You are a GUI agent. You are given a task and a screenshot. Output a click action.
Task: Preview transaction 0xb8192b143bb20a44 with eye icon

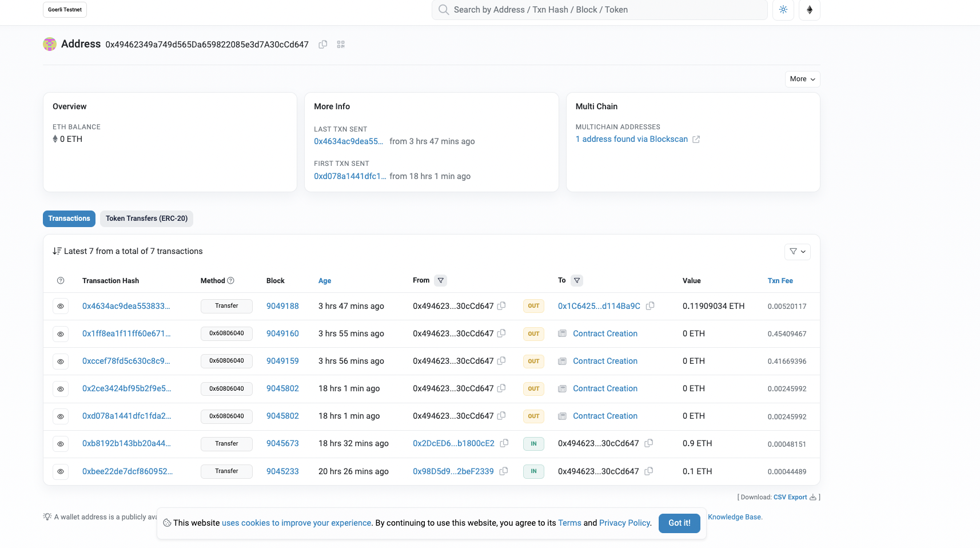61,443
